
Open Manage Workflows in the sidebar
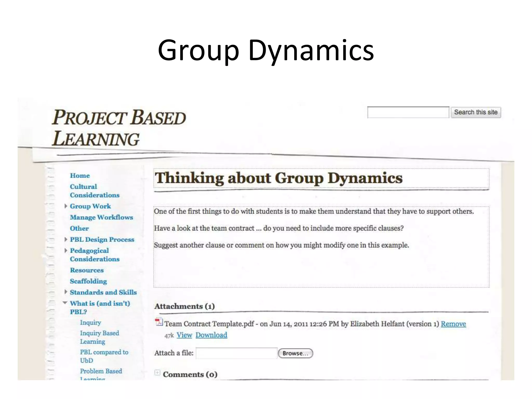pos(101,217)
